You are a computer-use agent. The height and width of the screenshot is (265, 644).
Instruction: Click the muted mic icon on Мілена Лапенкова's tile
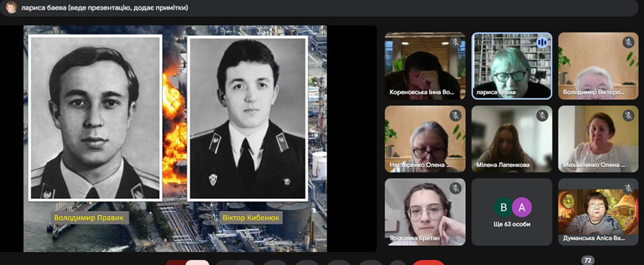point(542,116)
